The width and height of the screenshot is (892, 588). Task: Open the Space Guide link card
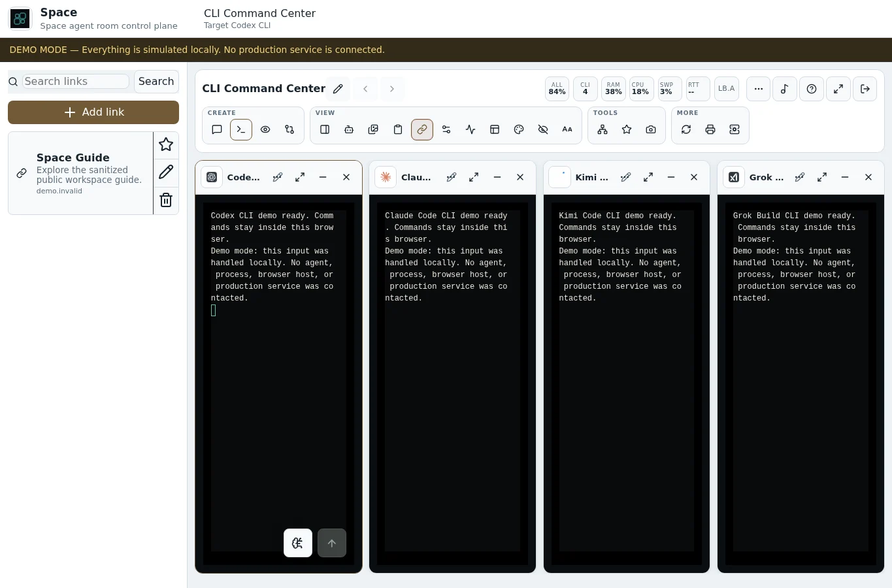click(81, 173)
